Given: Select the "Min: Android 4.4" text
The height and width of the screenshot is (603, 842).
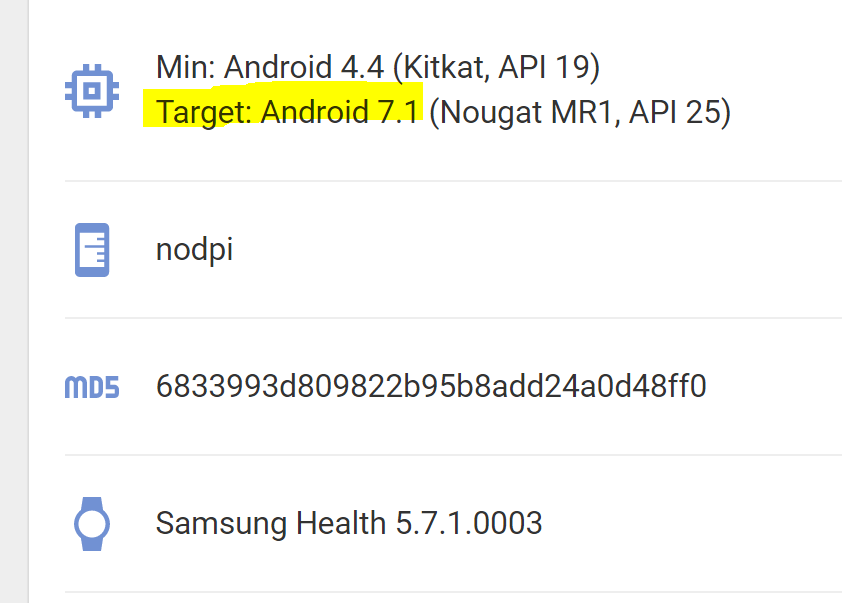Looking at the screenshot, I should (x=270, y=68).
